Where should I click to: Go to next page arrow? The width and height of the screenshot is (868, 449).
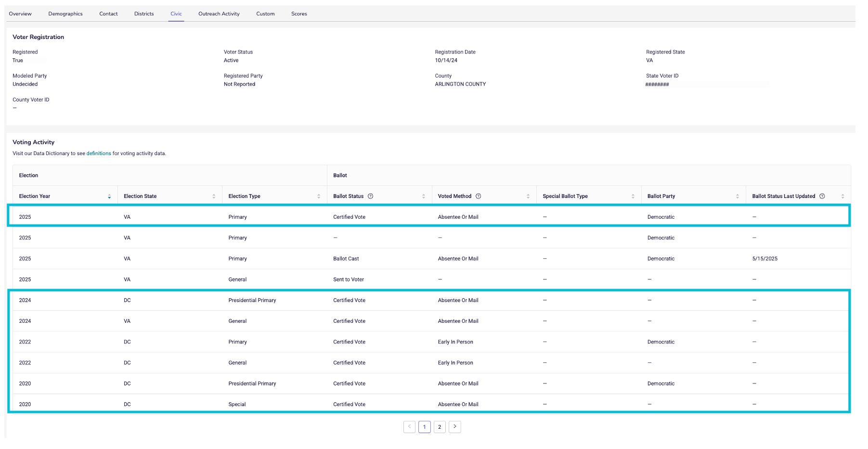click(x=455, y=427)
